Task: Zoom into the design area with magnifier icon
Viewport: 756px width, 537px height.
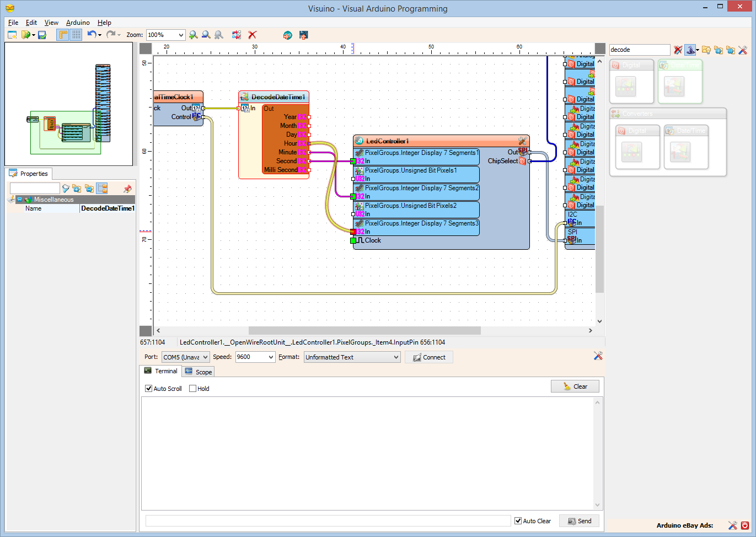Action: [193, 35]
